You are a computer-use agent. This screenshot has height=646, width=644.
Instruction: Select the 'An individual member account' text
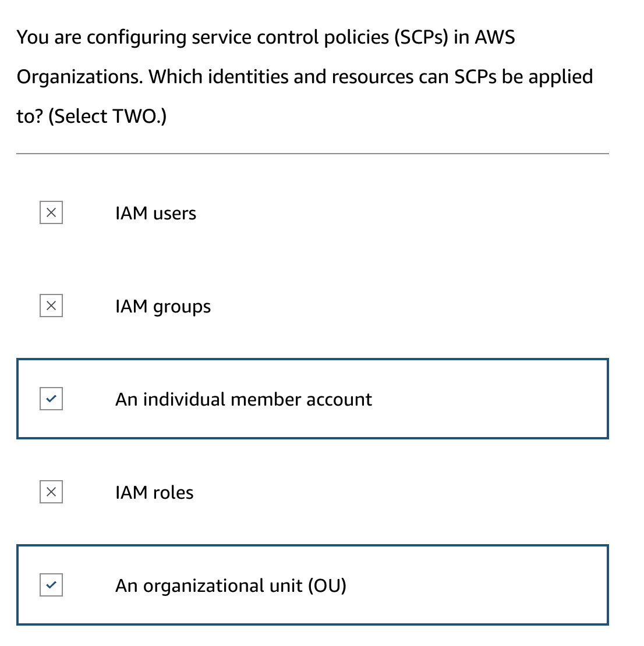click(x=243, y=400)
